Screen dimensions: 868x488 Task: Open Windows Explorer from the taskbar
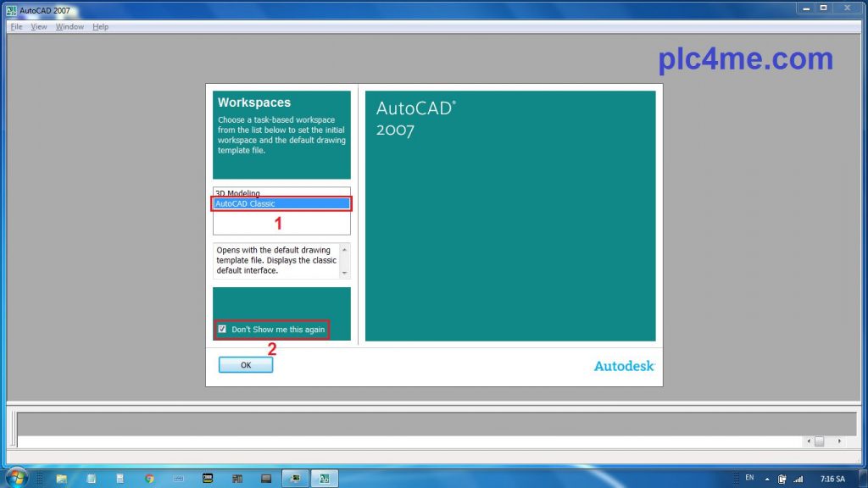point(62,479)
